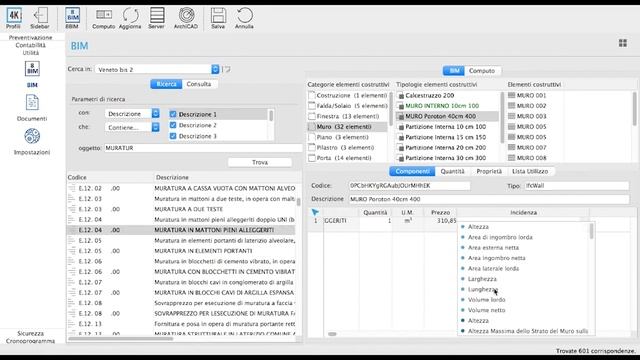This screenshot has height=360, width=640.
Task: Check the Porta category checkbox
Action: tap(312, 158)
